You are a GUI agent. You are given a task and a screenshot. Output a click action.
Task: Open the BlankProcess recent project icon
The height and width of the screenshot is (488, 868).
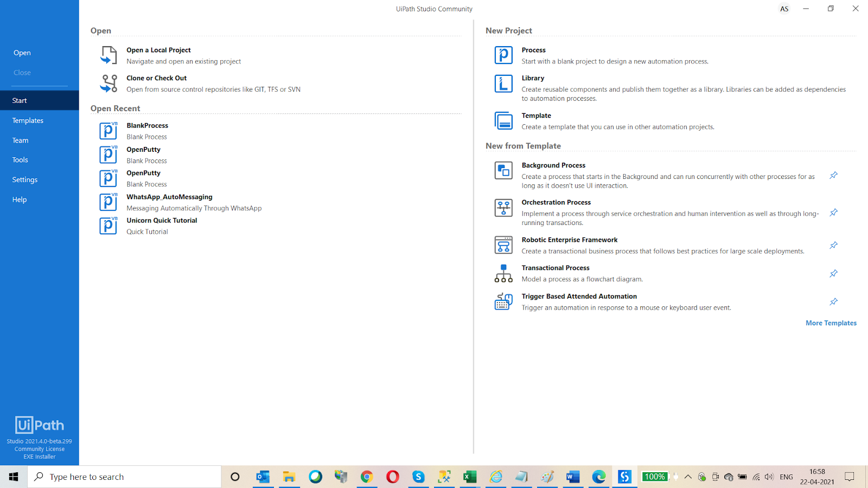point(108,131)
